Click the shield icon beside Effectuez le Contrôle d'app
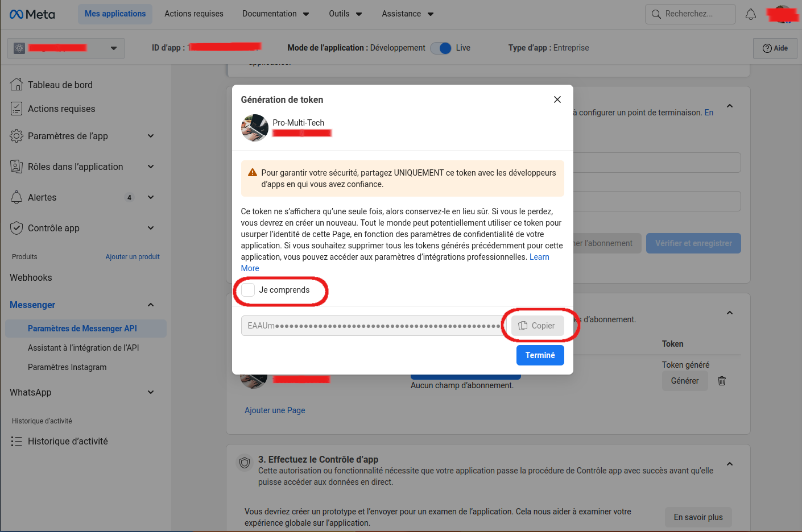The width and height of the screenshot is (802, 532). [245, 463]
